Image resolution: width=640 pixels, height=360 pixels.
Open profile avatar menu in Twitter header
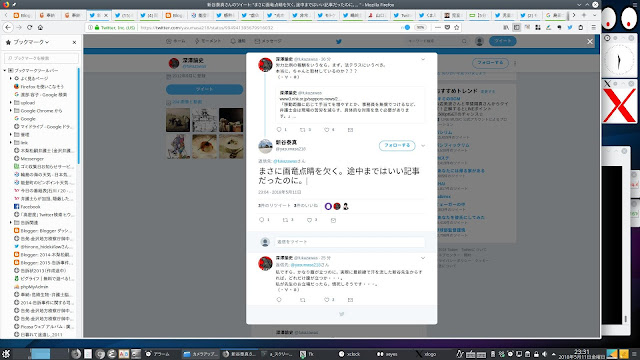pyautogui.click(x=480, y=41)
